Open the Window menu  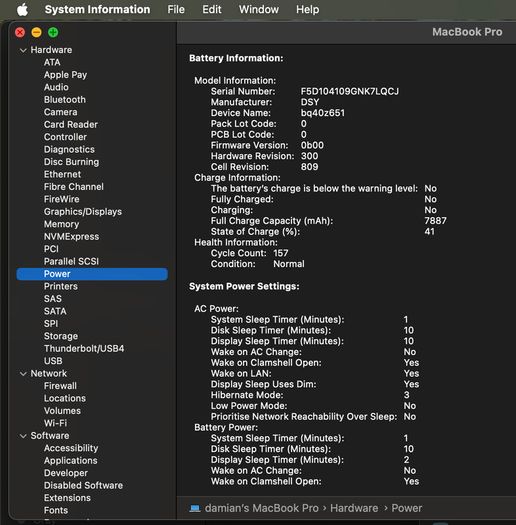coord(259,9)
